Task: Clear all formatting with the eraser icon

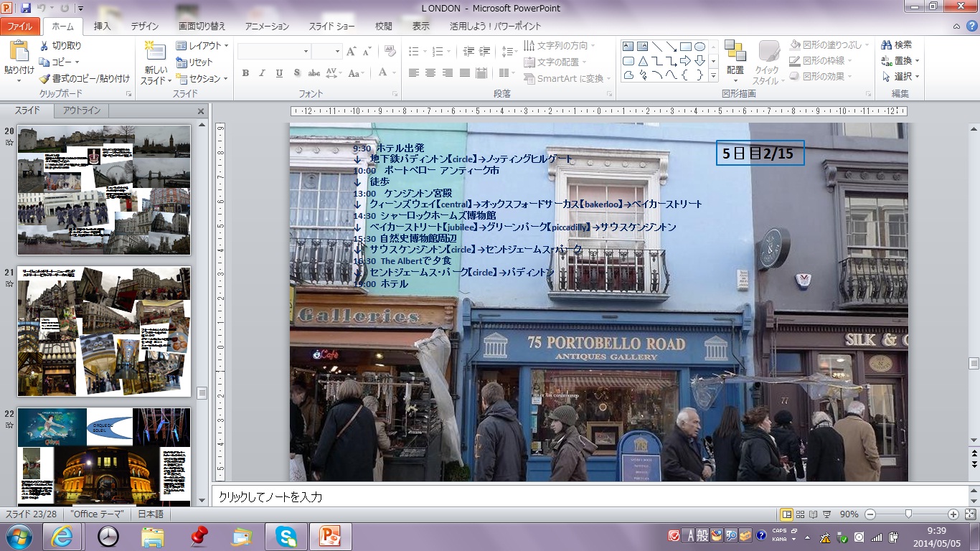Action: click(390, 51)
